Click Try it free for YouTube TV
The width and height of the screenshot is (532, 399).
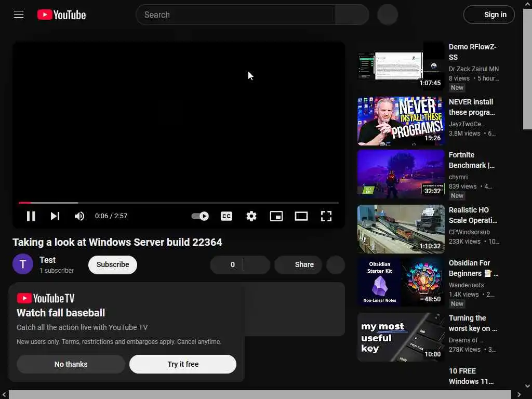[x=183, y=364]
